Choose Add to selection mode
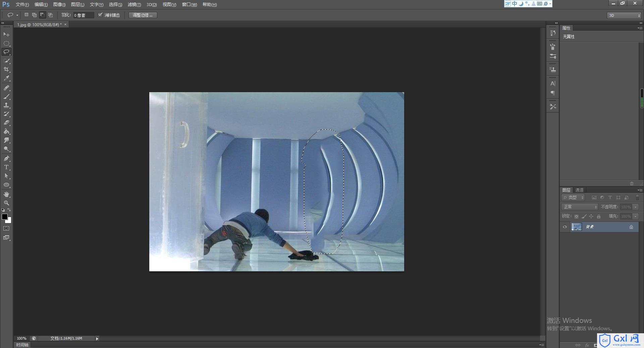The width and height of the screenshot is (644, 348). (34, 15)
